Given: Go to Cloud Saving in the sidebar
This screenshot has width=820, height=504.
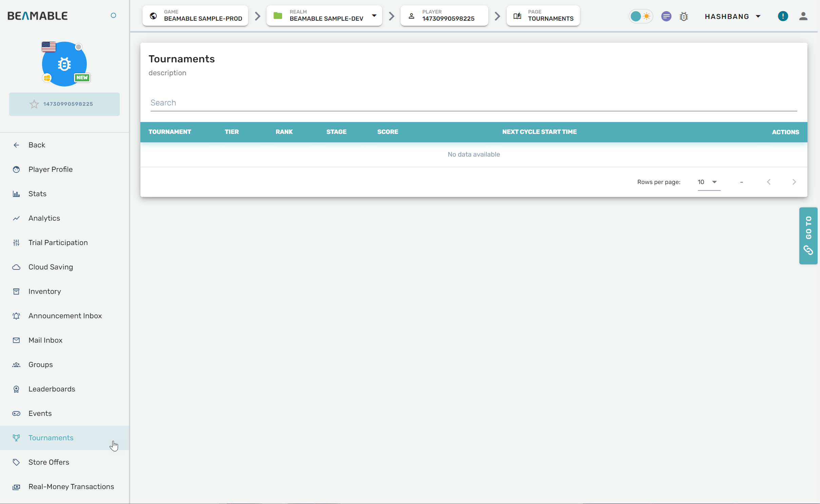Looking at the screenshot, I should pos(51,267).
